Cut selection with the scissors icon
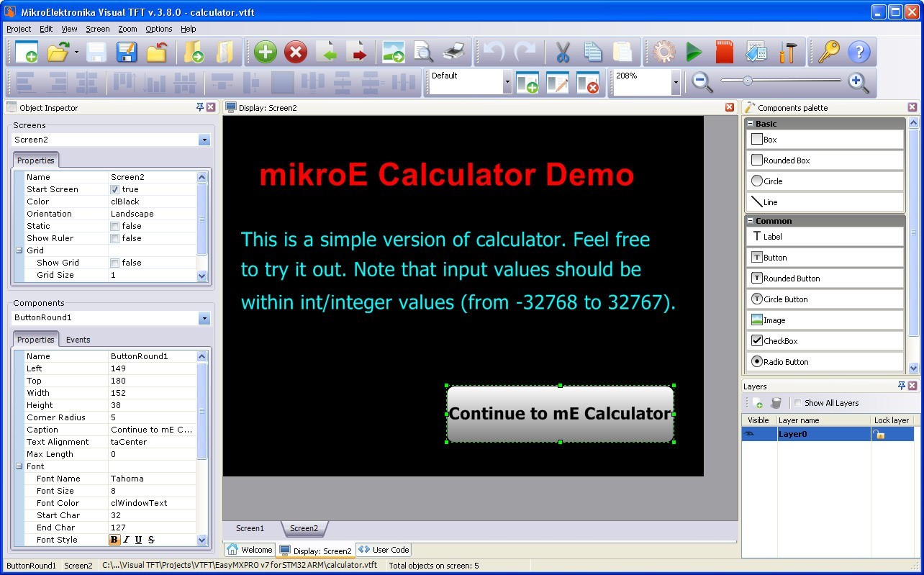 point(562,52)
